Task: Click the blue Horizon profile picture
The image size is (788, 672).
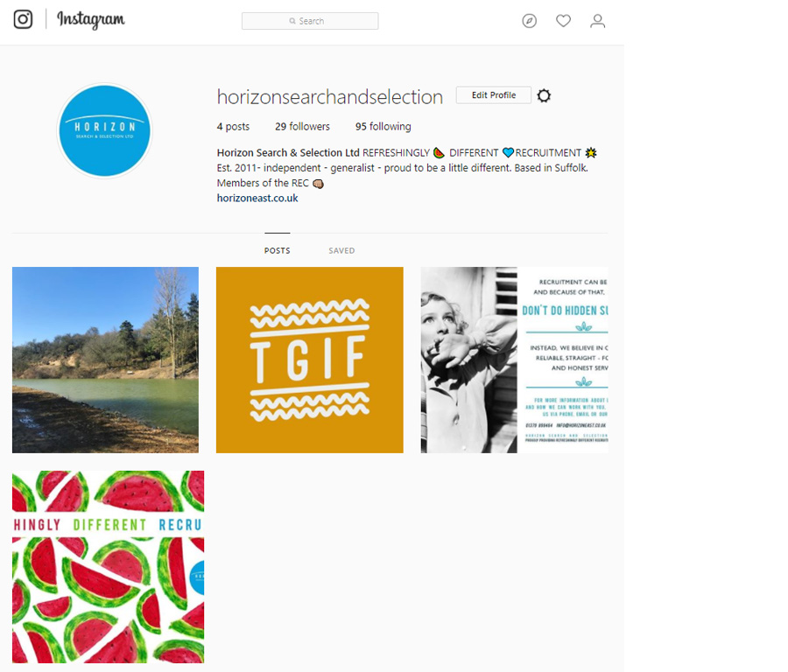Action: (x=104, y=130)
